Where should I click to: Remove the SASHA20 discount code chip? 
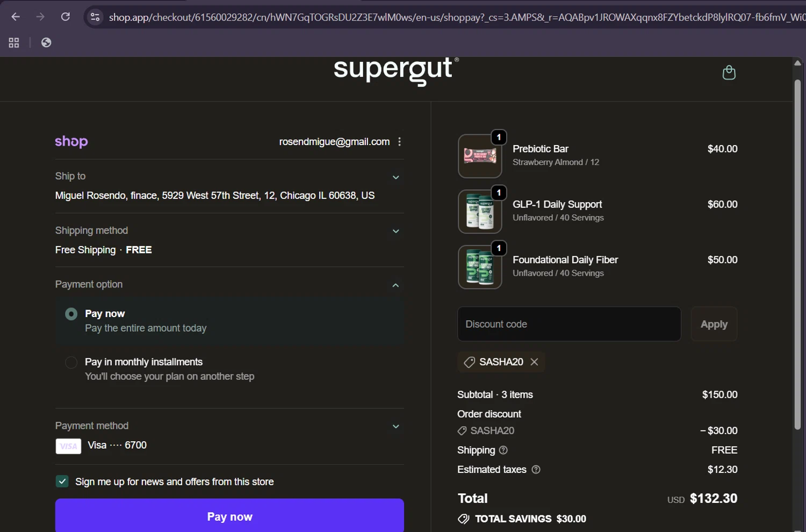pos(534,362)
